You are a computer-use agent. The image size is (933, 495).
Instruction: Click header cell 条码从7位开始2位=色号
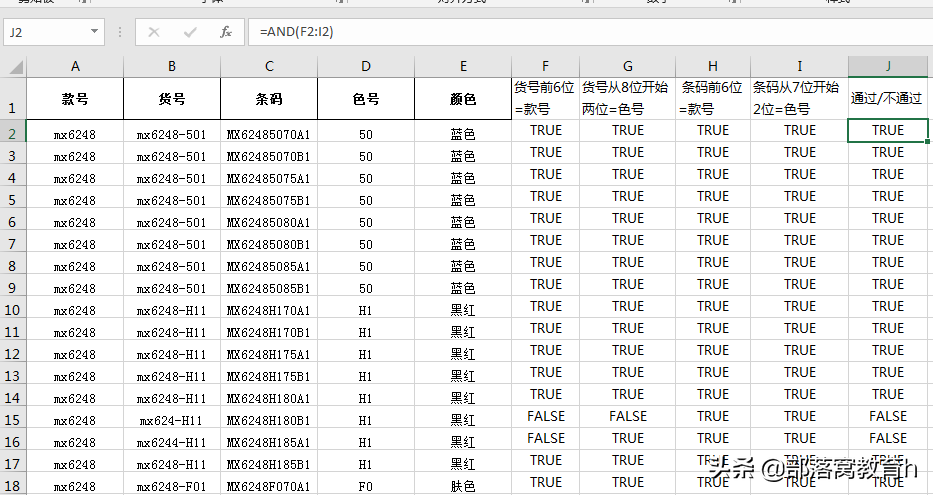800,99
